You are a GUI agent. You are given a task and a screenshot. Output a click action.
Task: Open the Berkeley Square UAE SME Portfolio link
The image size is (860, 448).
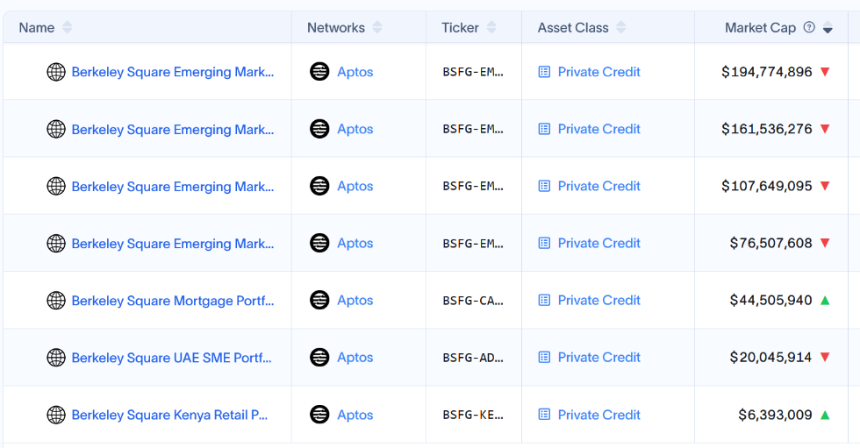coord(172,357)
